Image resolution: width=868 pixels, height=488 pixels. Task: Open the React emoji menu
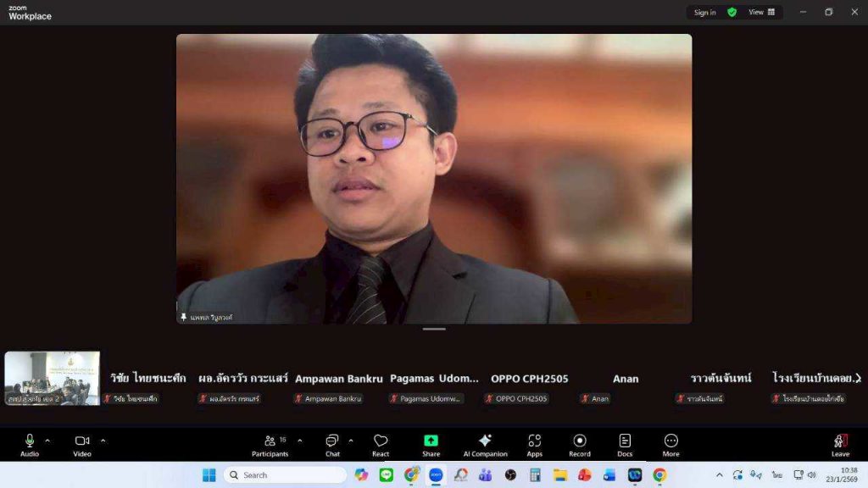click(x=381, y=445)
